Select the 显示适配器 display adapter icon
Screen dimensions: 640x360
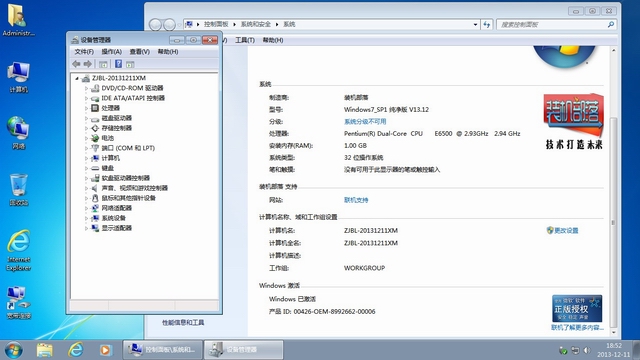click(x=95, y=228)
